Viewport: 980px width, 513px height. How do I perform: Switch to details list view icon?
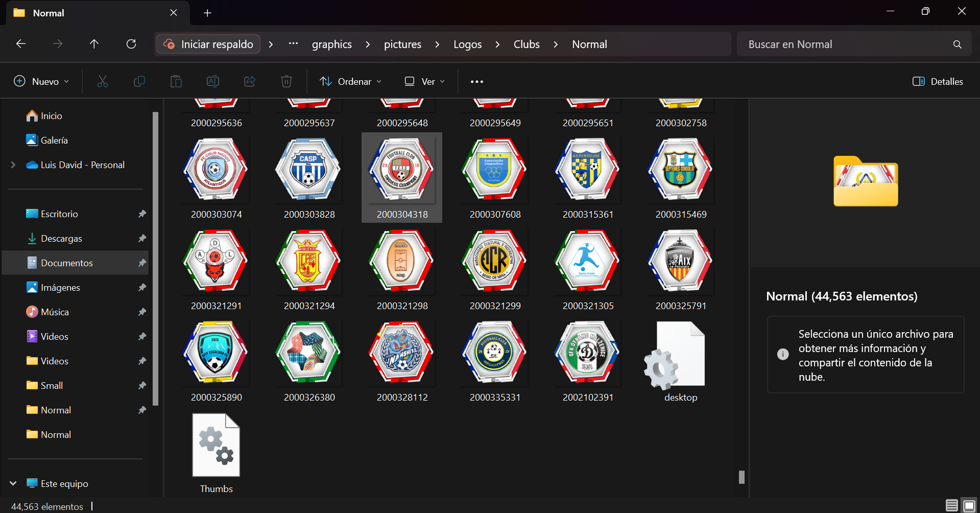coord(952,506)
